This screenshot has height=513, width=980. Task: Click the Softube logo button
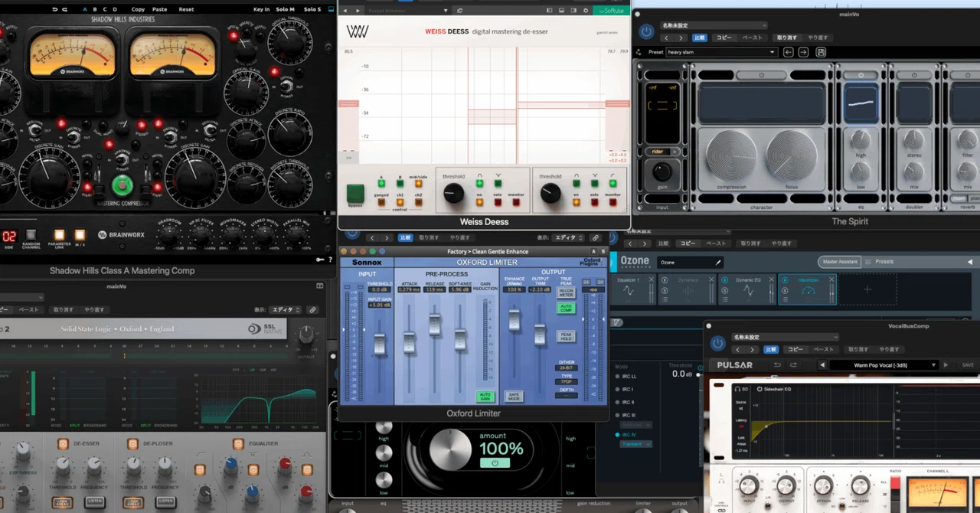611,11
